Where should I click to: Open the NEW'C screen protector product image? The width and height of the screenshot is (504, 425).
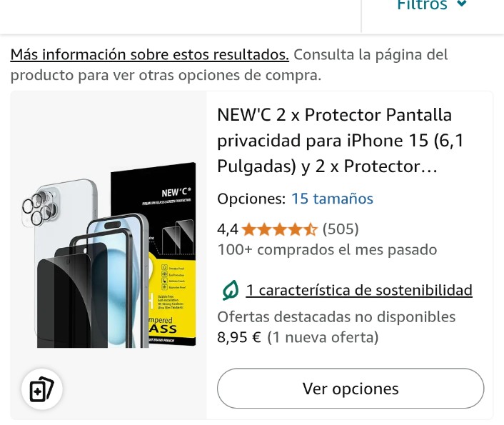[x=109, y=255]
